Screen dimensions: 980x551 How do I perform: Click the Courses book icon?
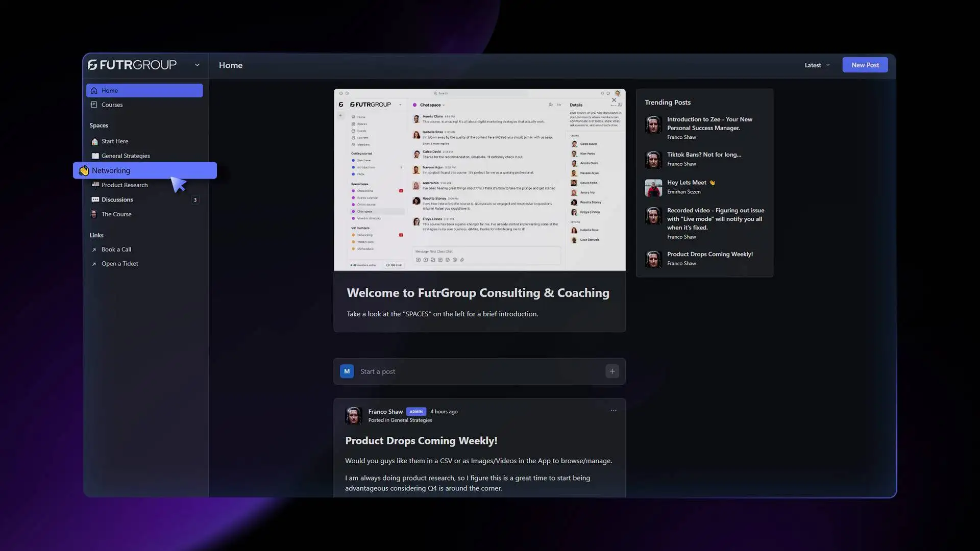pyautogui.click(x=94, y=105)
